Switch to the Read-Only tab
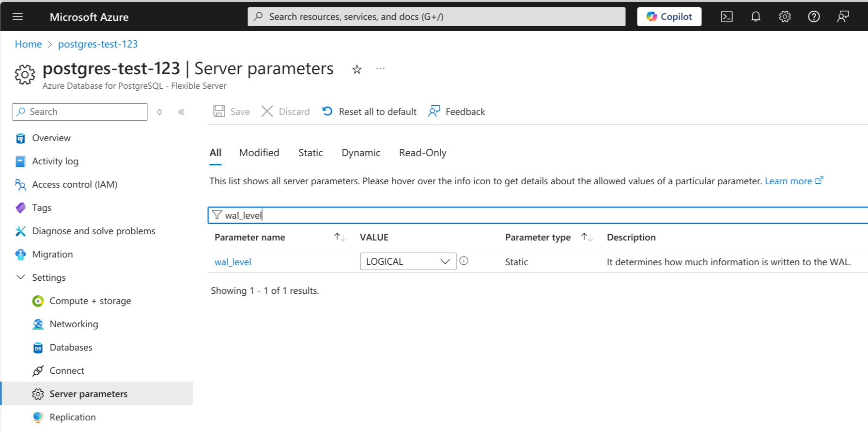 (423, 153)
